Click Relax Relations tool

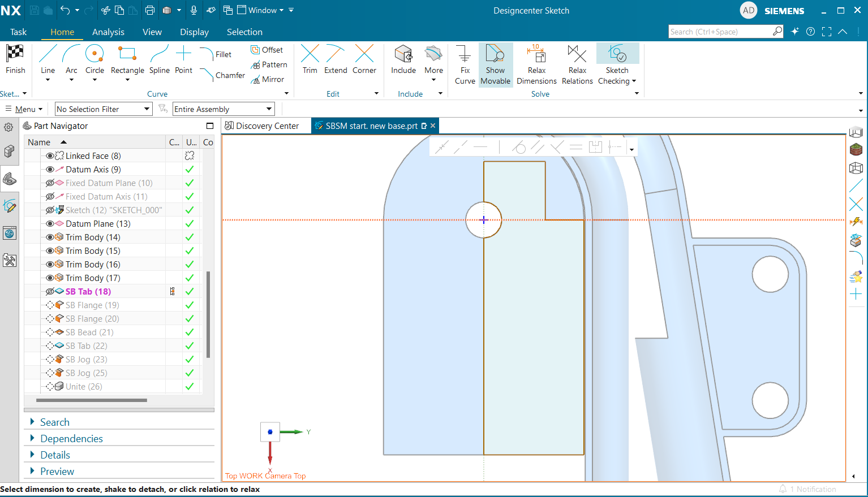pos(577,64)
